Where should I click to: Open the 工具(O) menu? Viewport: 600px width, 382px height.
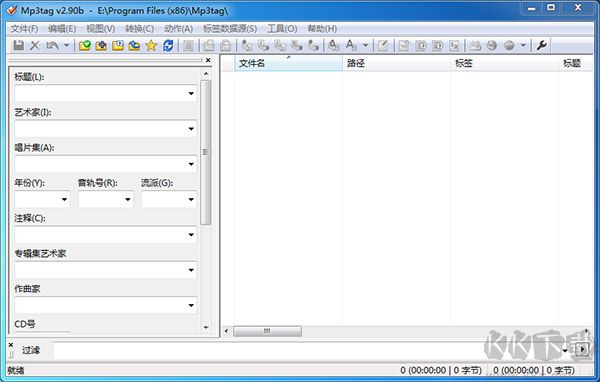282,29
